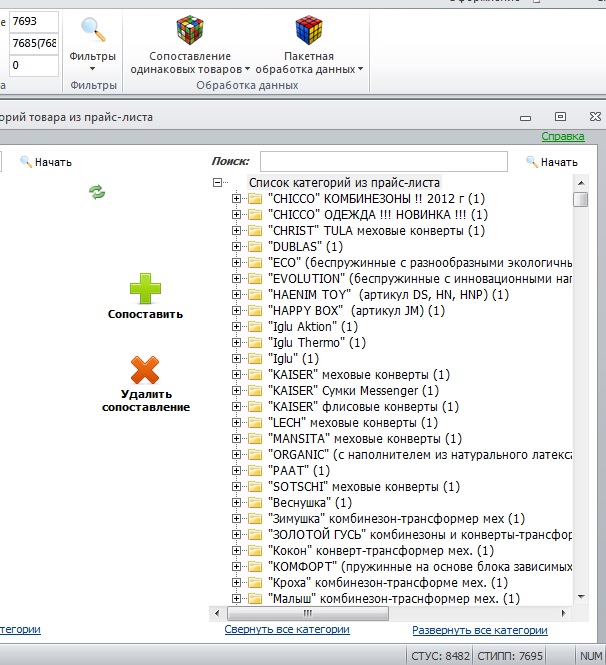606x665 pixels.
Task: Select the Список категорий из прайс-листа root label
Action: [344, 183]
